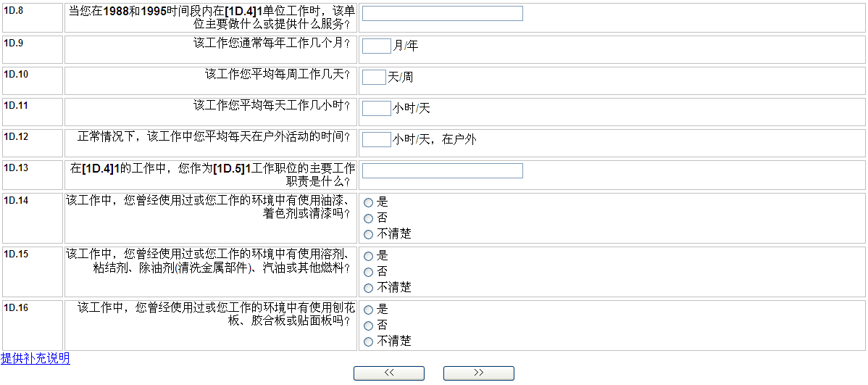Select 是 for question 1D.16 plywood

click(x=368, y=310)
